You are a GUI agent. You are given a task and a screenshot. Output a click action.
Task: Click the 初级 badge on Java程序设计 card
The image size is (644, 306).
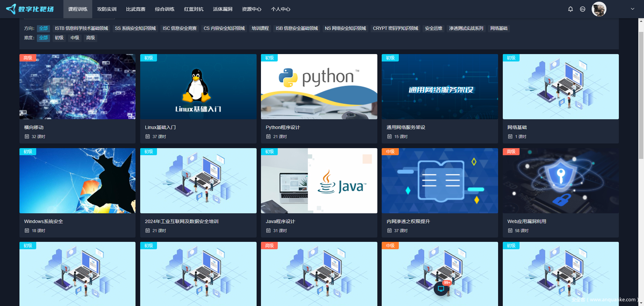pyautogui.click(x=269, y=152)
